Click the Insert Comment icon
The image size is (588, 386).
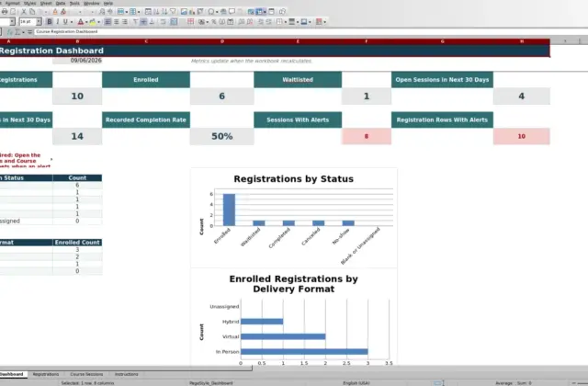pos(232,12)
